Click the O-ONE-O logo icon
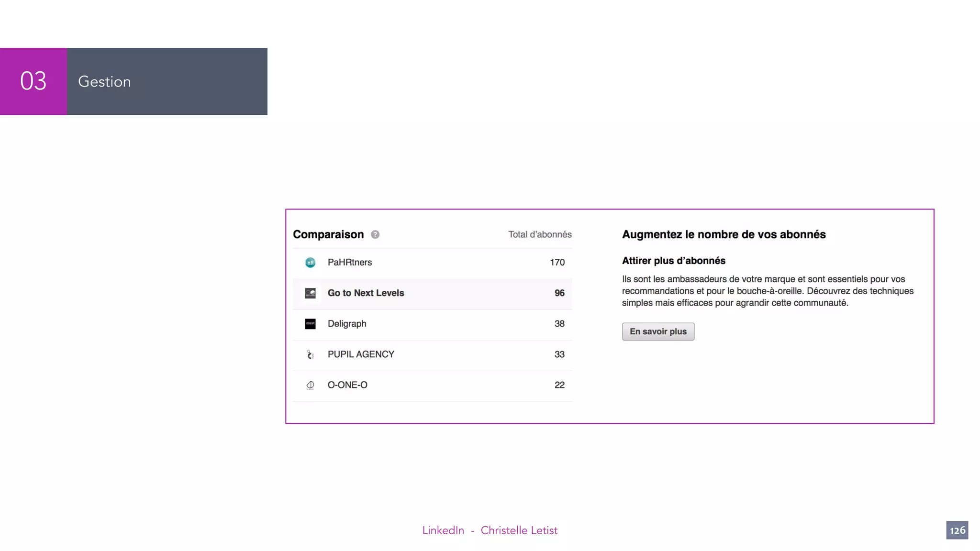 click(310, 385)
